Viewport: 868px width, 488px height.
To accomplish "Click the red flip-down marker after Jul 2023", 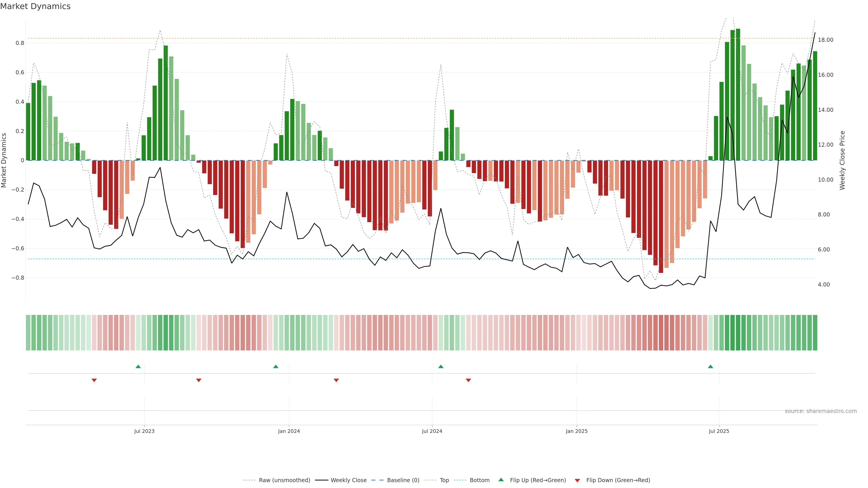I will (x=198, y=380).
